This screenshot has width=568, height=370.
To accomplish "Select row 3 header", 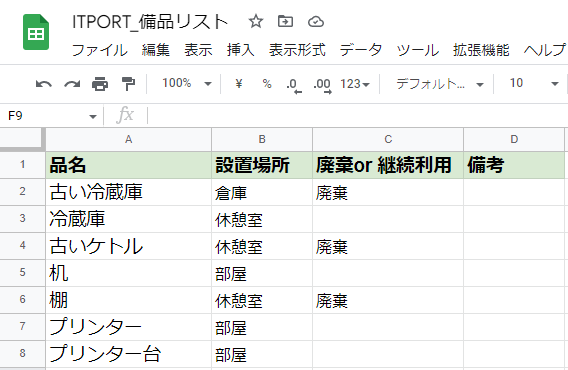I will coord(22,219).
